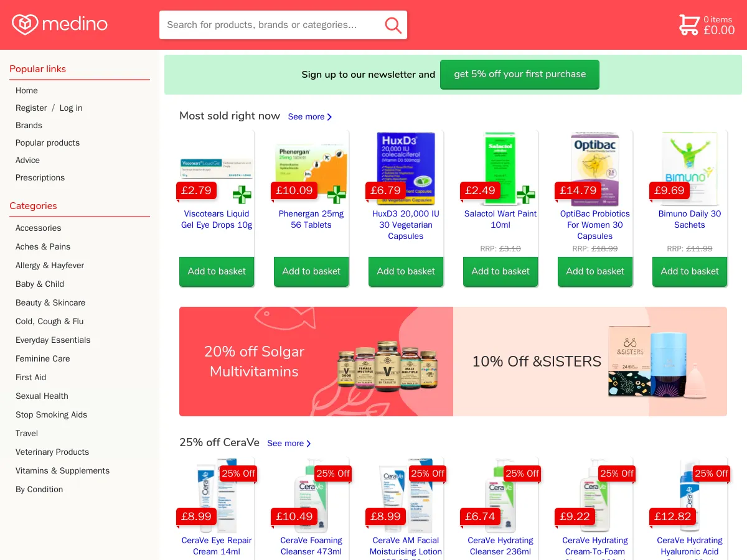747x560 pixels.
Task: Open Phenergan 25mg 56 Tablets link
Action: [311, 219]
